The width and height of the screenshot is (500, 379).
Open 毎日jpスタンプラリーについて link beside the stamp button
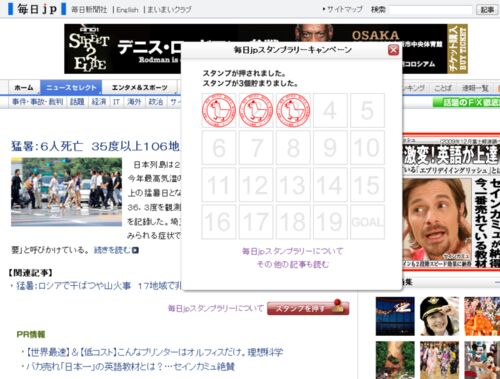click(216, 308)
